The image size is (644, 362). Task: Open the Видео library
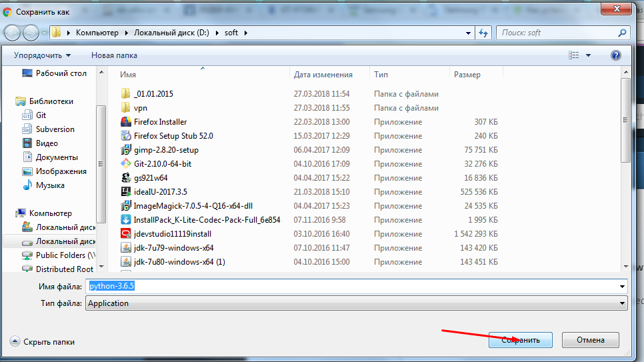pyautogui.click(x=40, y=143)
